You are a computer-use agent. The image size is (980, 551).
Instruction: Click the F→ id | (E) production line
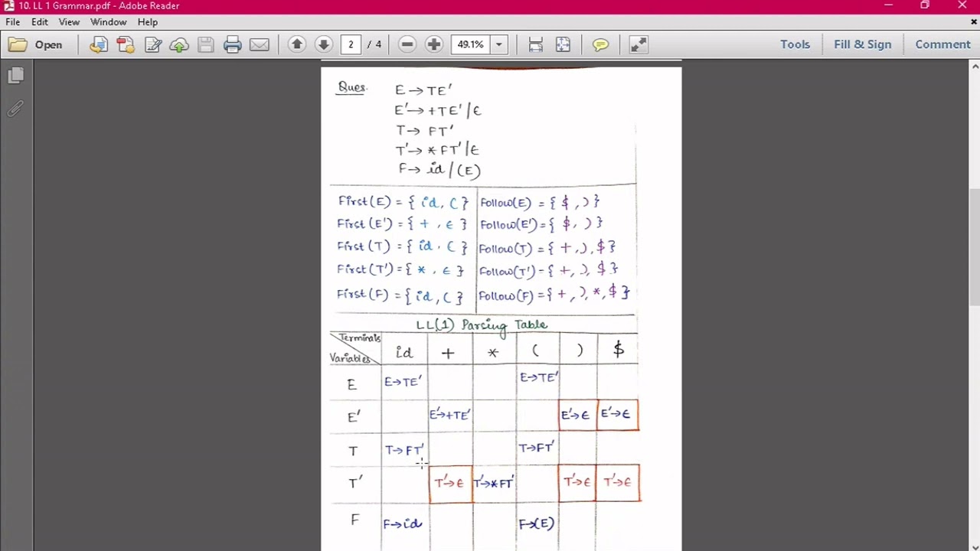point(439,170)
